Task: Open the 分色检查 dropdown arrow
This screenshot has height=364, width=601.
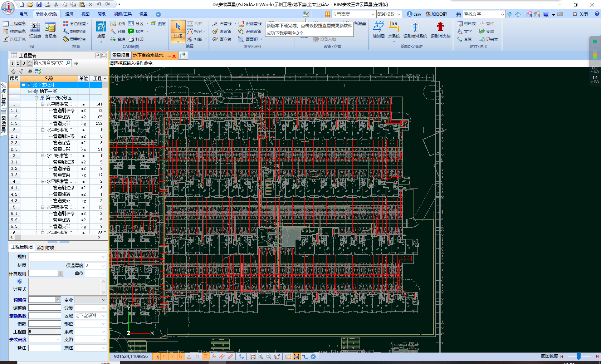Action: (x=88, y=24)
